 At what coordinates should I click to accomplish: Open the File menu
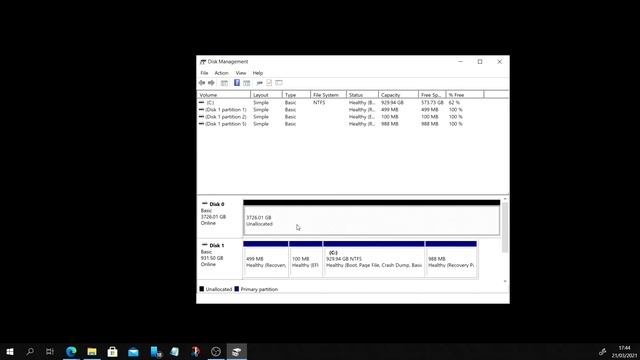point(204,73)
